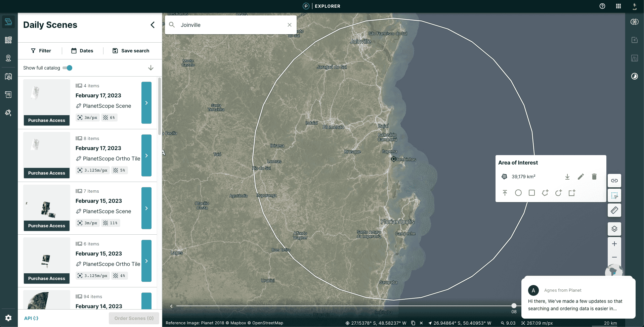Screen dimensions: 644x327
Task: Select the rectangle draw tool icon
Action: (x=531, y=193)
